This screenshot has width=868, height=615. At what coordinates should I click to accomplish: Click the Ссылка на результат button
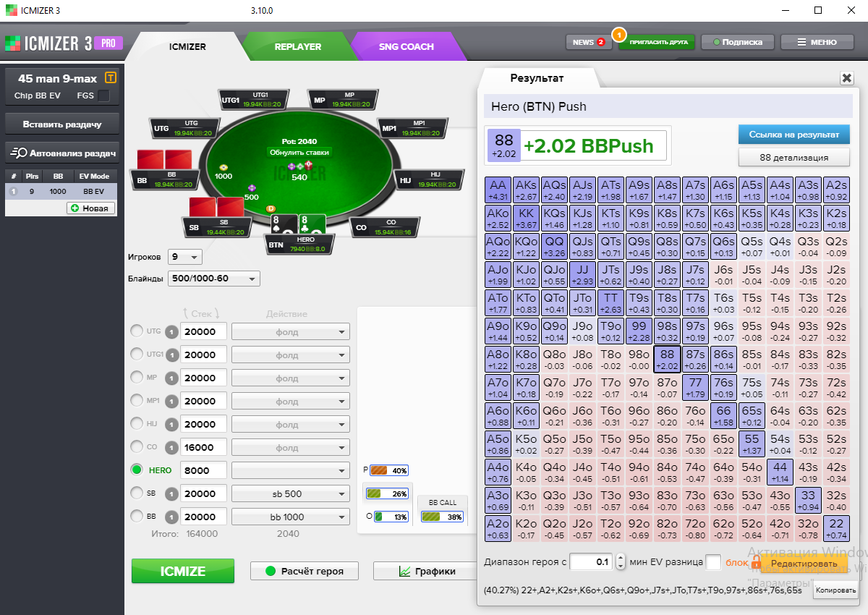point(794,135)
